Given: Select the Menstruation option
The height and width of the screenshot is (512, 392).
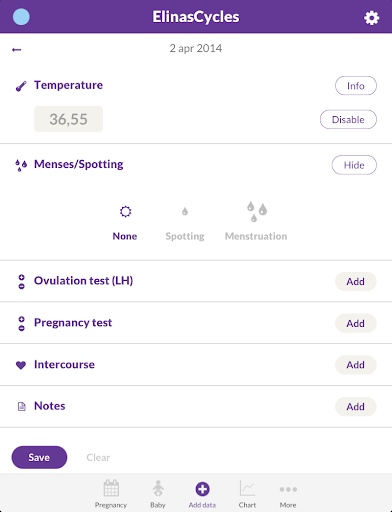Looking at the screenshot, I should click(256, 221).
